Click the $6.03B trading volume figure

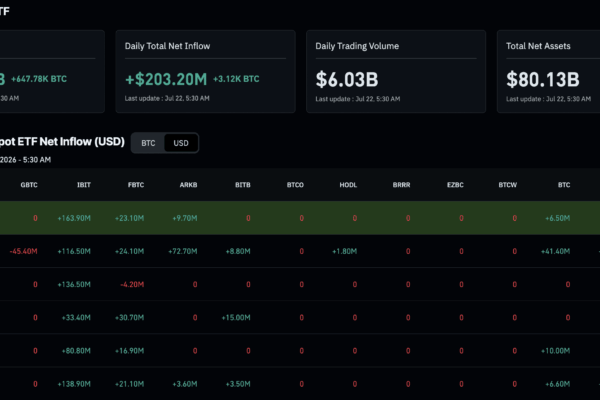347,80
